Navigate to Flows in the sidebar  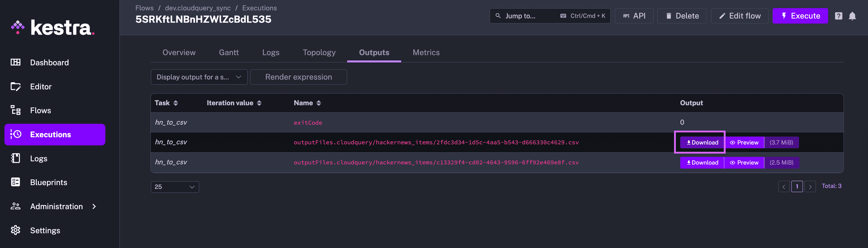(40, 110)
